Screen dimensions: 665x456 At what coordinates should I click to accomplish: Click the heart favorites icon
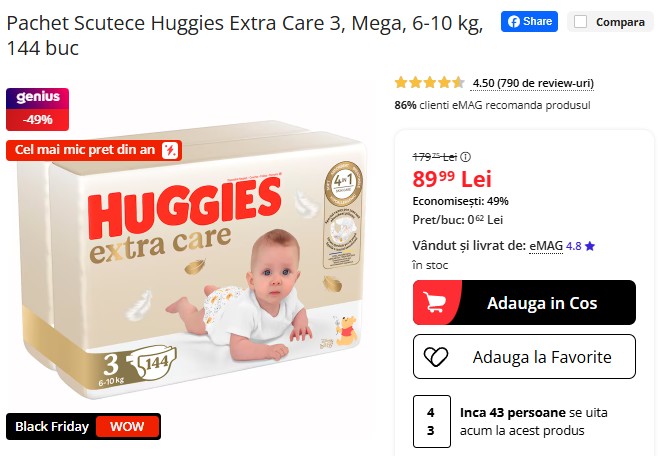[436, 357]
